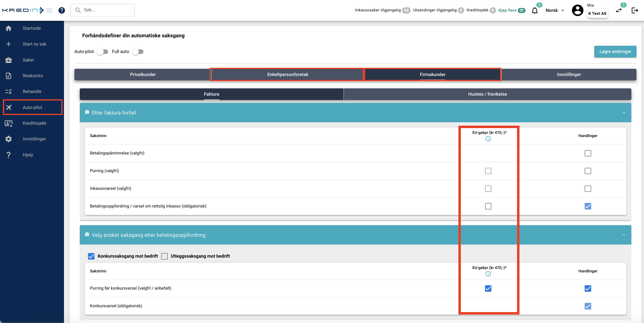Open the notifications bell

pyautogui.click(x=535, y=10)
